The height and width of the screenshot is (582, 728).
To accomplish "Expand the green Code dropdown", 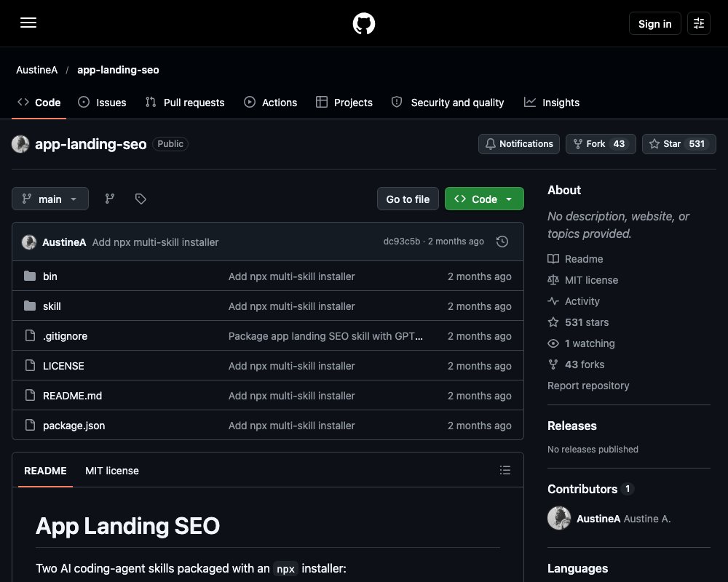I will (x=484, y=199).
